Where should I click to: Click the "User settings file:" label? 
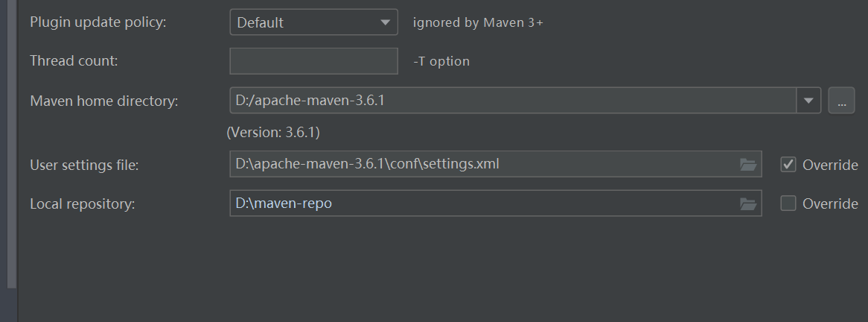click(x=84, y=165)
